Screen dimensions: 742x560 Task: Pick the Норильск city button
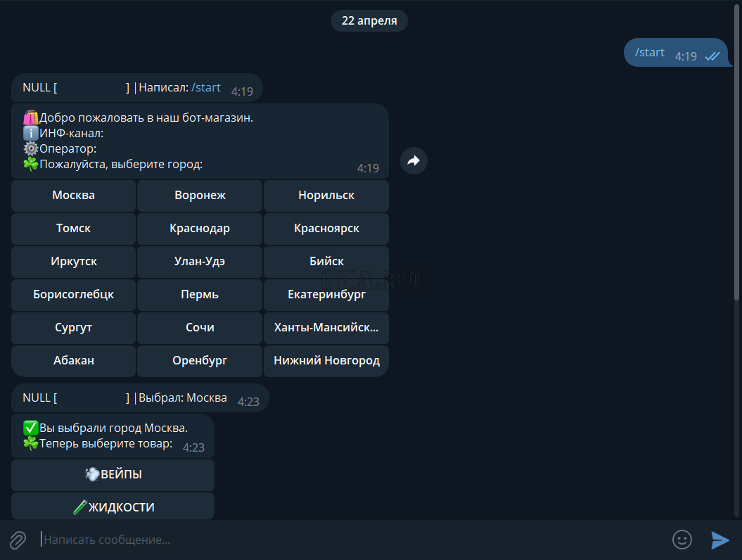point(326,196)
